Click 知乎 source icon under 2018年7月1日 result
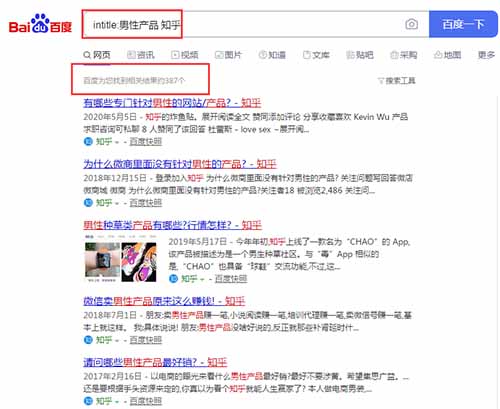Image resolution: width=500 pixels, height=409 pixels. (x=88, y=340)
